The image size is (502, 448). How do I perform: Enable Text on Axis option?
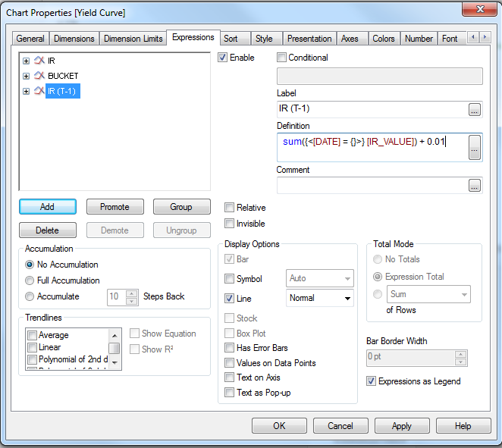click(229, 378)
